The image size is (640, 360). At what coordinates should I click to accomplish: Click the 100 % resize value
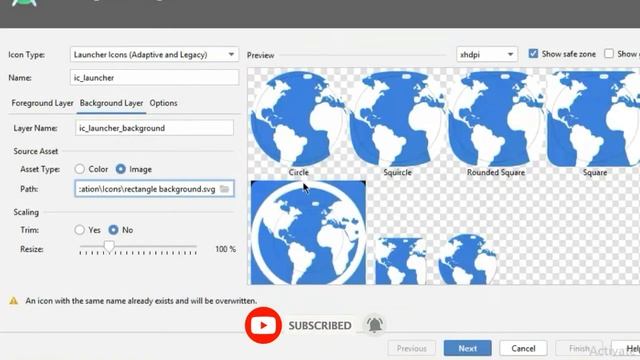click(225, 249)
